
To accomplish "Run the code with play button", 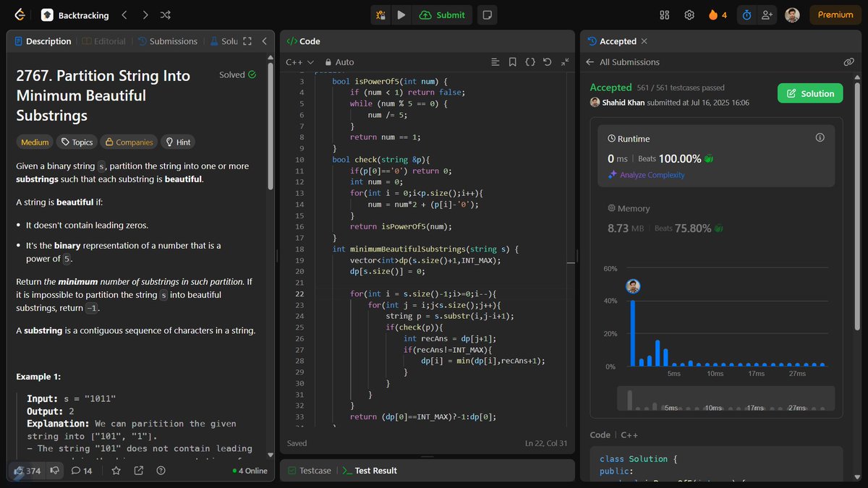I will pyautogui.click(x=401, y=14).
